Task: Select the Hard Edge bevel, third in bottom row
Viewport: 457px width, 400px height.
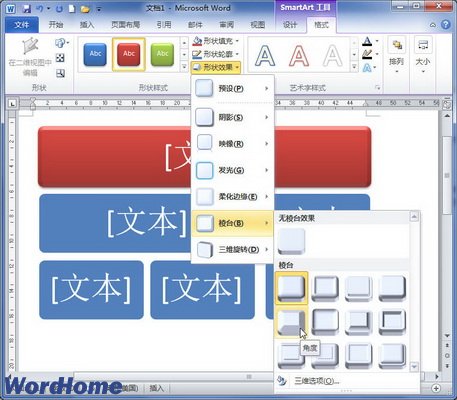Action: click(359, 356)
